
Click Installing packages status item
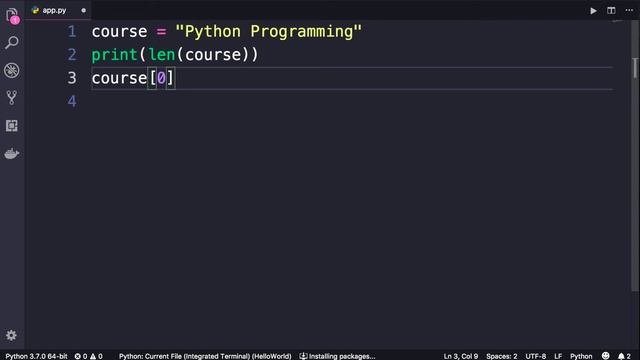pyautogui.click(x=337, y=356)
